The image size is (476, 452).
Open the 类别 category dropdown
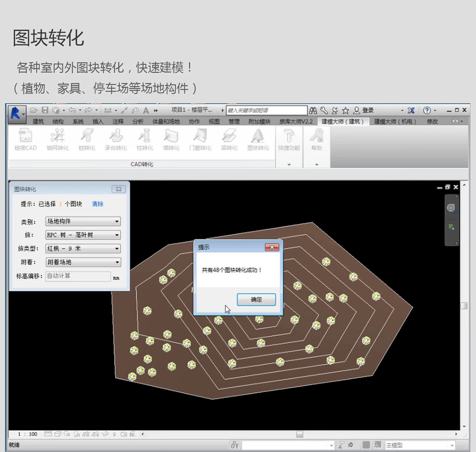117,221
